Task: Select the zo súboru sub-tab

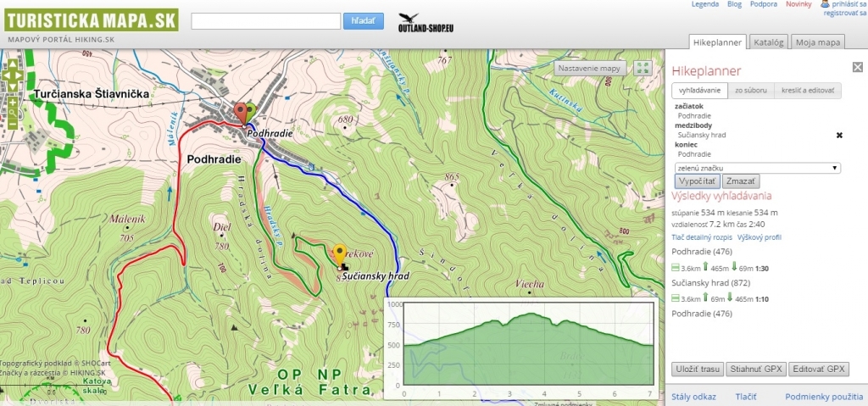Action: [751, 91]
